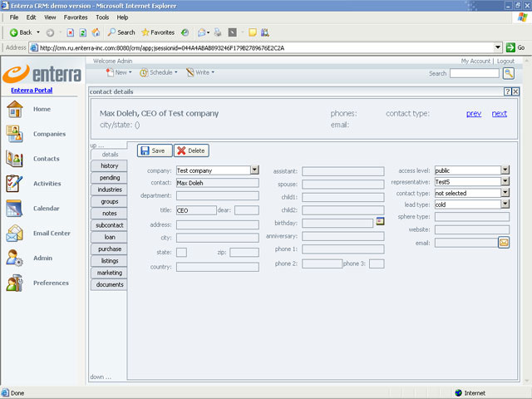Open the Favorites menu
This screenshot has height=399, width=532.
[x=76, y=17]
